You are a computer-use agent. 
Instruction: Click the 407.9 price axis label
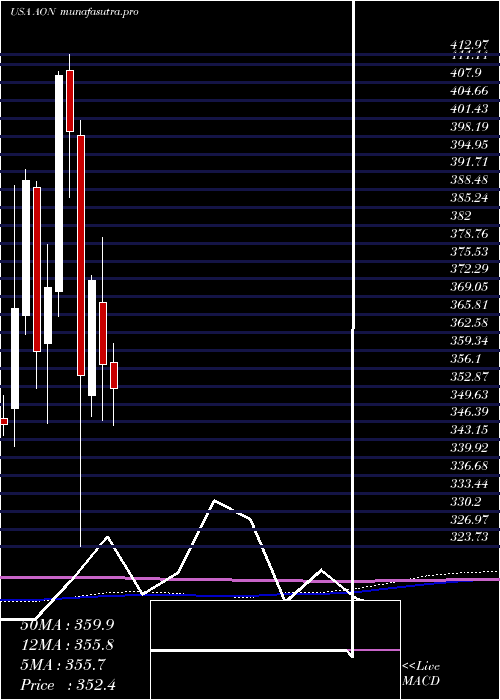click(x=467, y=72)
